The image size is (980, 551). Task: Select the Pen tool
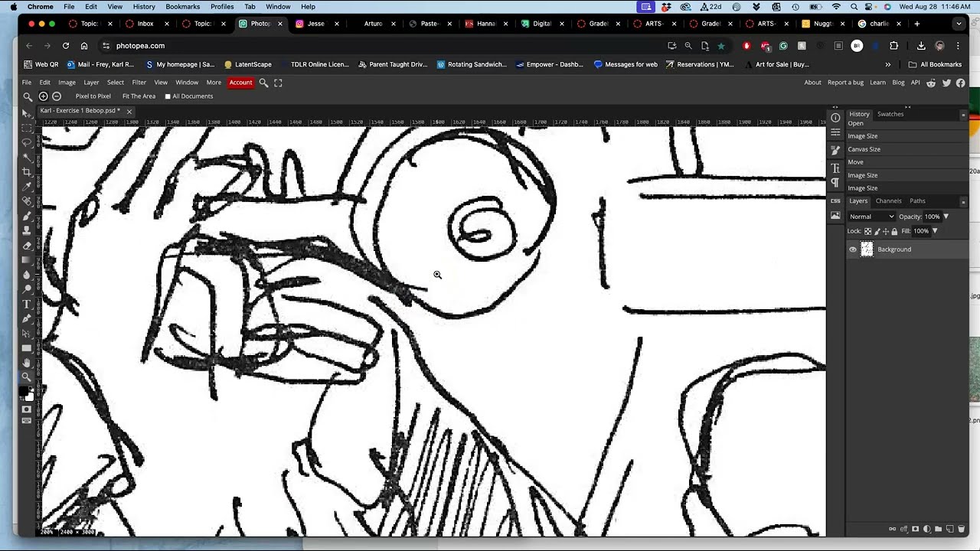click(27, 318)
